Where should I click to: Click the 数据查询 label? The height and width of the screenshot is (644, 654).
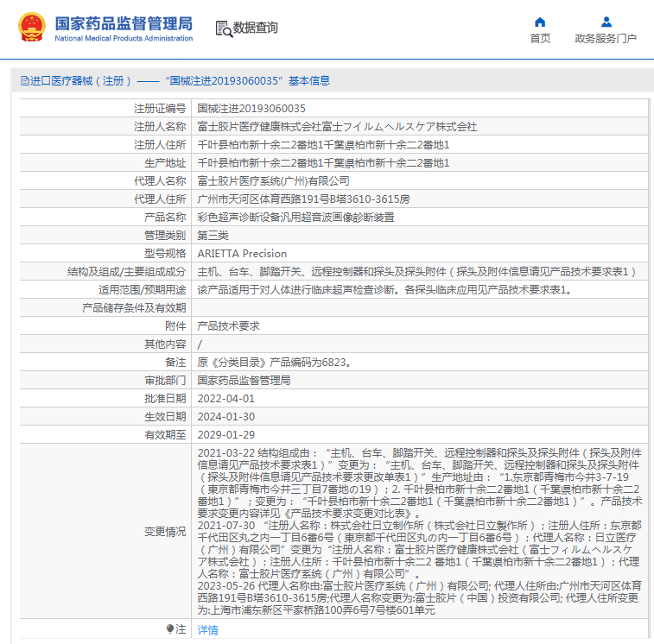(x=255, y=28)
